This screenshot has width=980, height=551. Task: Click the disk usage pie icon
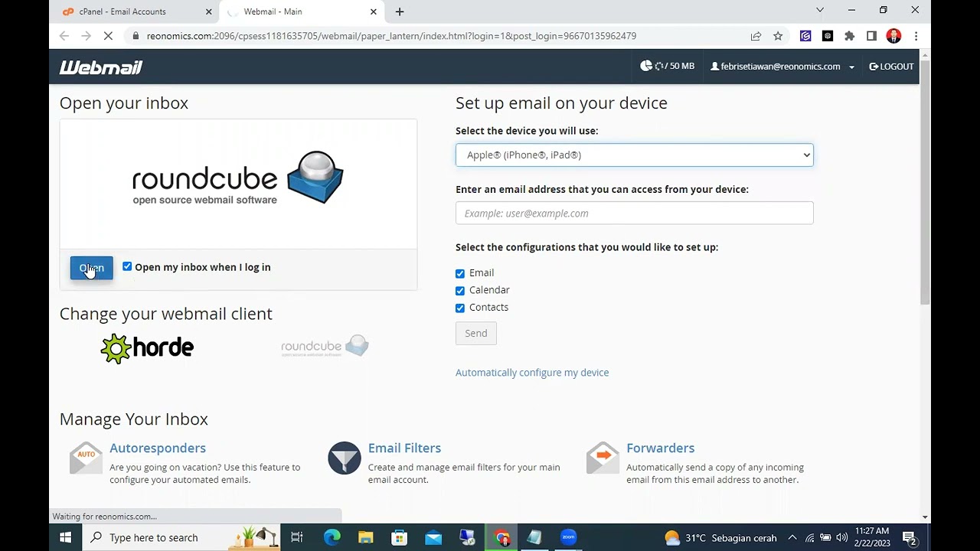646,66
